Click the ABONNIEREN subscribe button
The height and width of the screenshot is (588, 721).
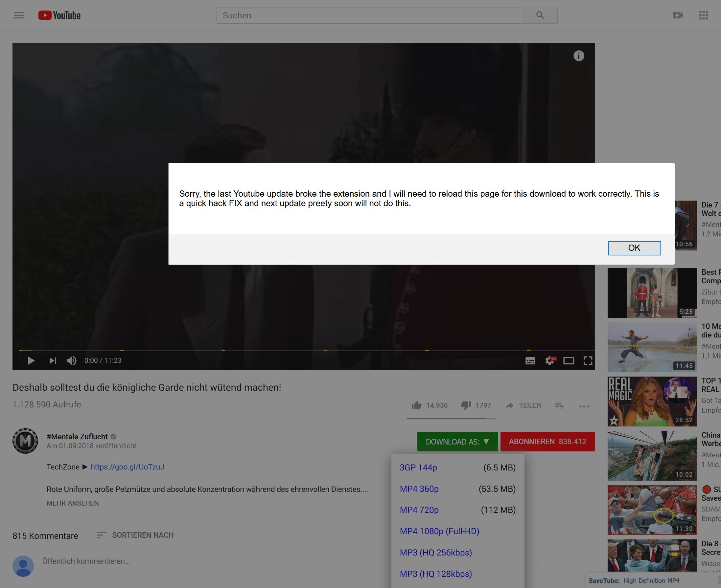(x=547, y=441)
